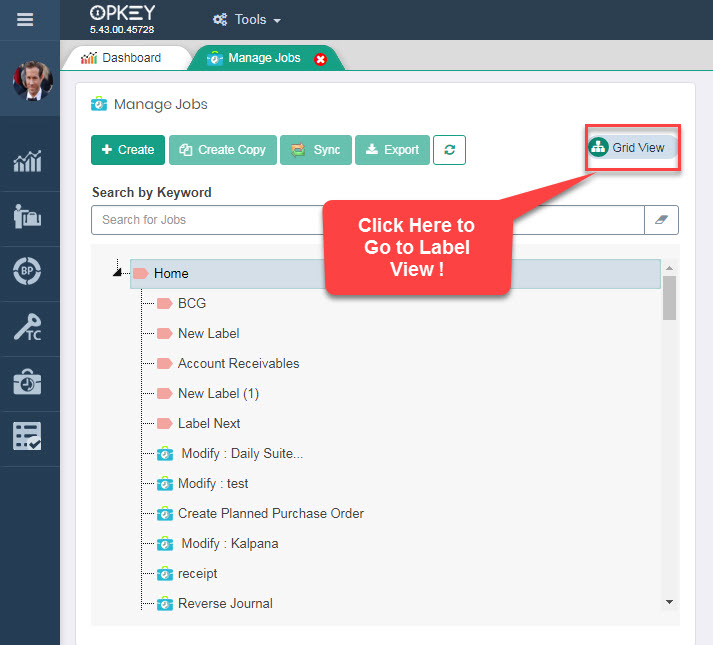Screen dimensions: 713x645
Task: Click the Modify : test job briefcase icon
Action: (165, 484)
